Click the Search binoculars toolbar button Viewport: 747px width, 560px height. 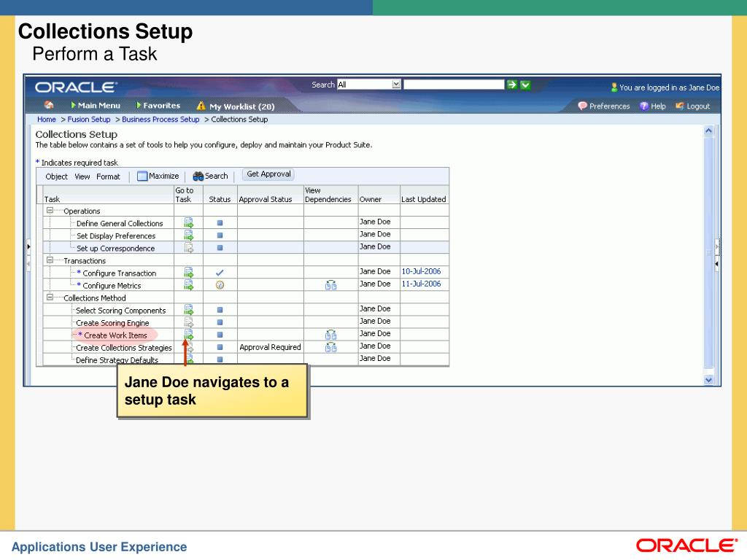coord(210,176)
